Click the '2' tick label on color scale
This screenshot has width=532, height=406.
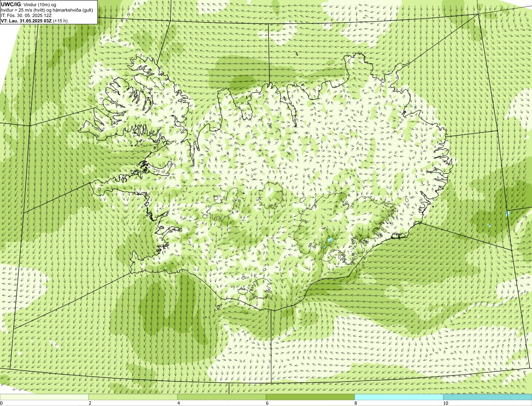pyautogui.click(x=90, y=403)
